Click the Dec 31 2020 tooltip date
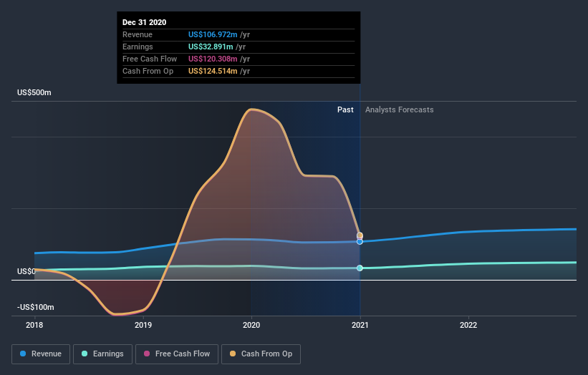The width and height of the screenshot is (588, 375). 145,22
